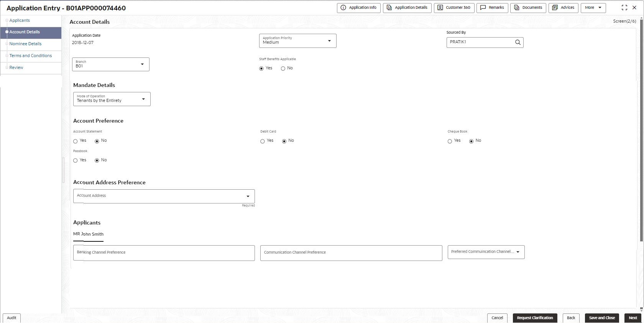This screenshot has width=644, height=323.
Task: Choose No for Account Statement
Action: point(97,141)
